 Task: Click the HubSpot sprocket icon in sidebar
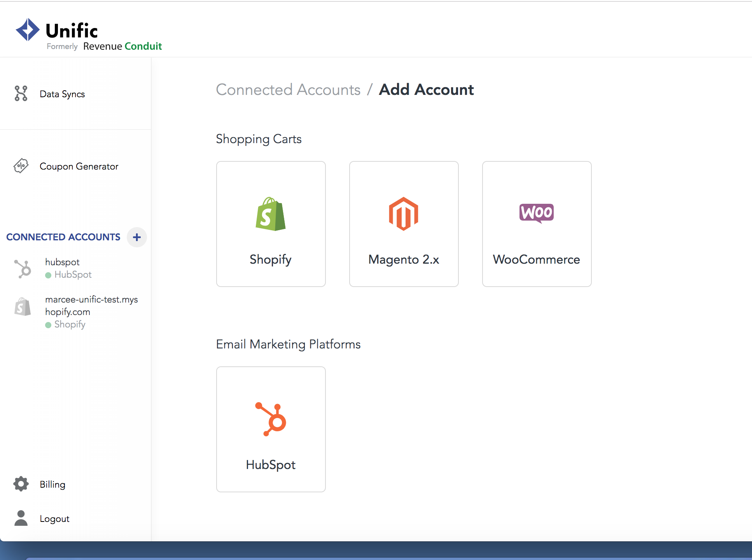[x=23, y=269]
